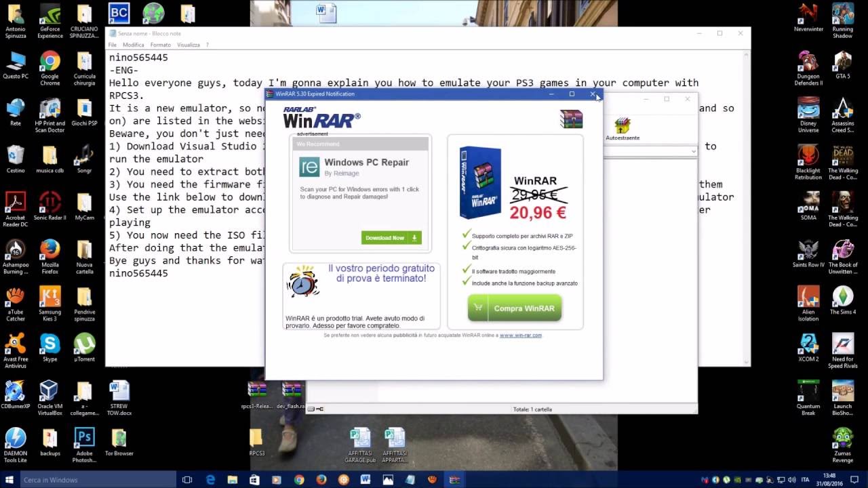
Task: Open the GTA 5 desktop shortcut
Action: pyautogui.click(x=843, y=65)
